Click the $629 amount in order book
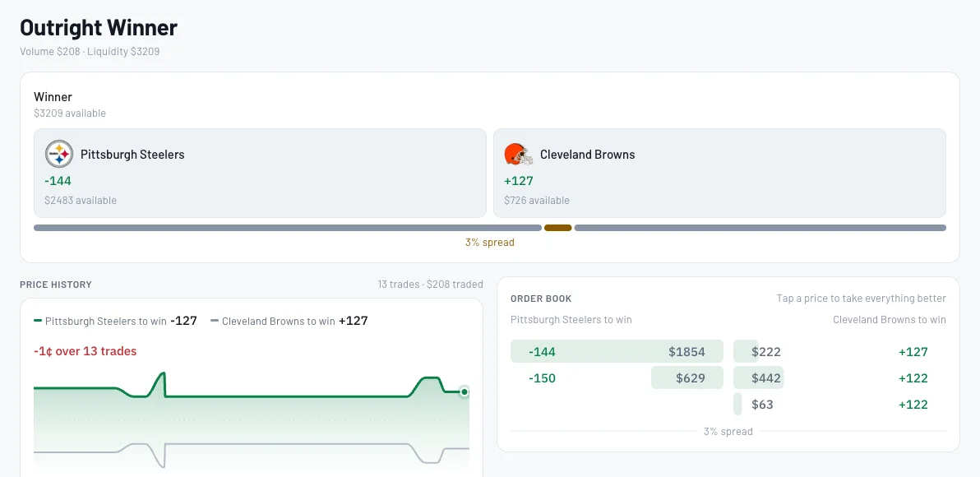Screen dimensions: 980x477 click(691, 377)
